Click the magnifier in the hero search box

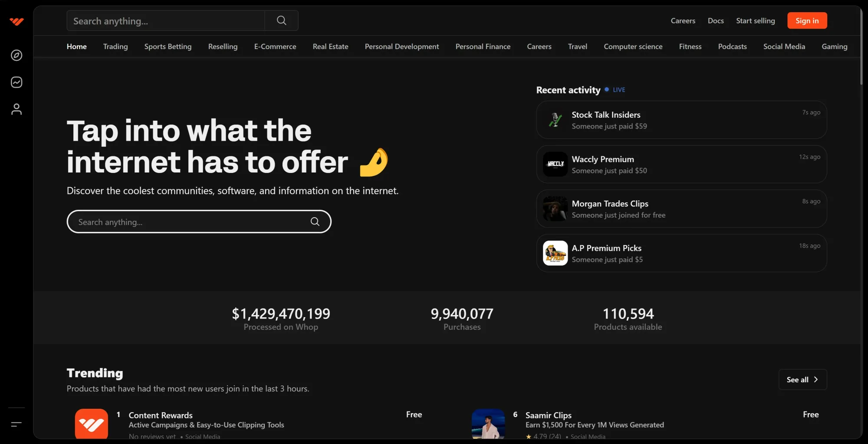pyautogui.click(x=315, y=222)
